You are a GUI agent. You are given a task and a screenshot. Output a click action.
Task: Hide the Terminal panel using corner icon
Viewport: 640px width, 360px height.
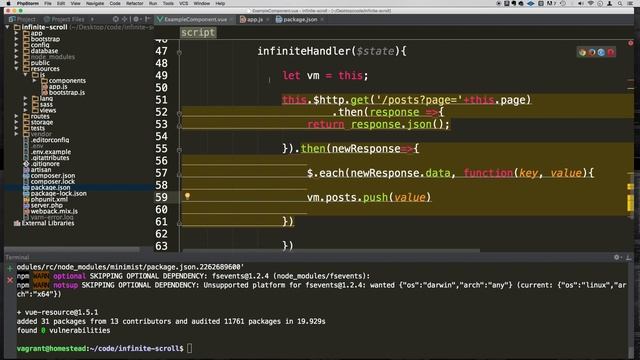point(629,257)
